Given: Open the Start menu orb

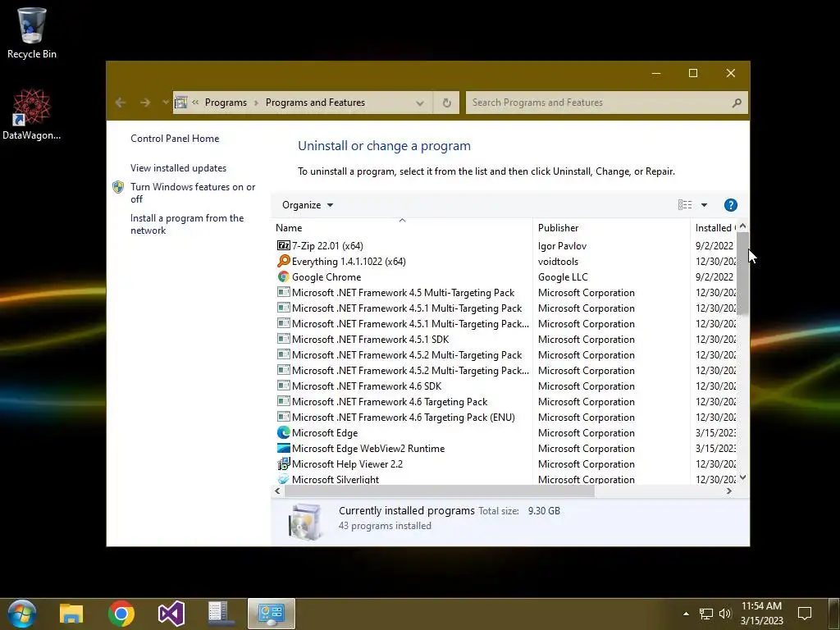Looking at the screenshot, I should click(22, 614).
